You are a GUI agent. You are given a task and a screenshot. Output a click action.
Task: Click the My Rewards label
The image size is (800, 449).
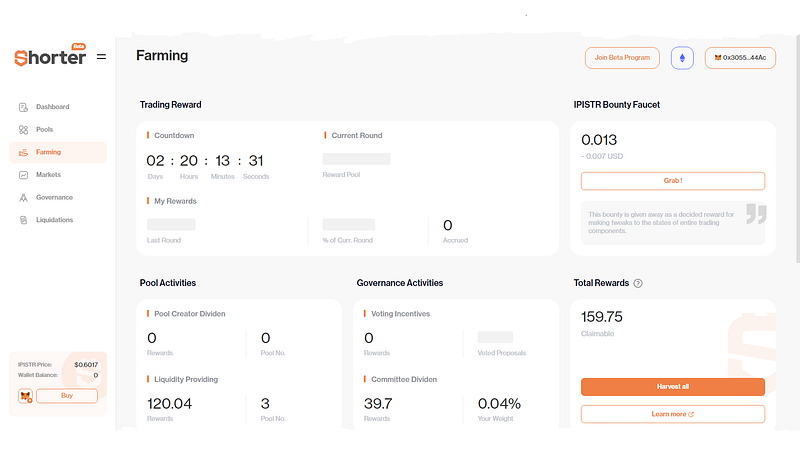click(175, 201)
